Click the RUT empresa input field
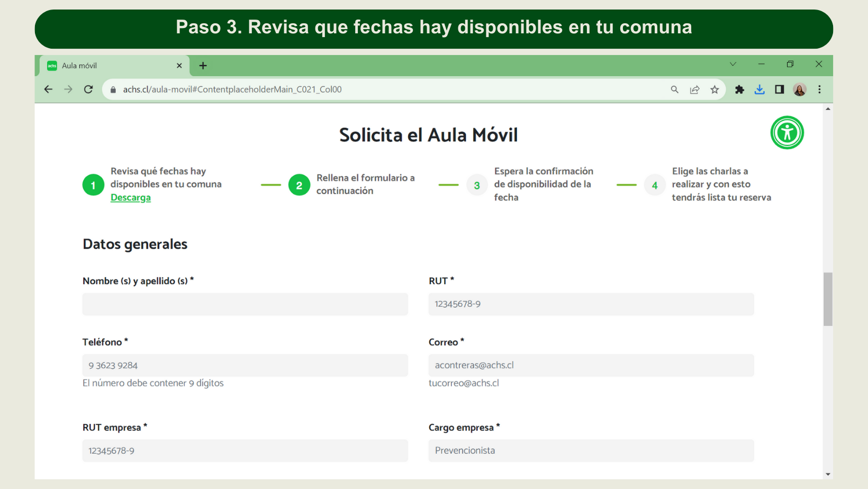 pos(245,451)
